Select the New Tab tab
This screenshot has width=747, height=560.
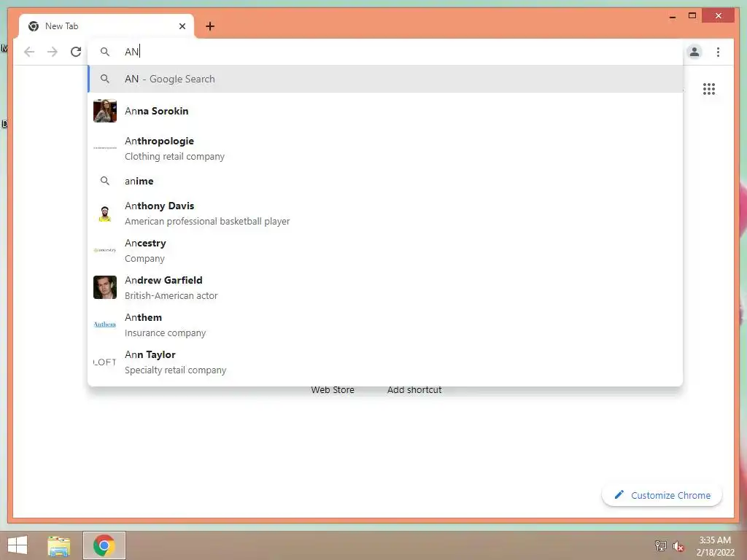[x=107, y=26]
